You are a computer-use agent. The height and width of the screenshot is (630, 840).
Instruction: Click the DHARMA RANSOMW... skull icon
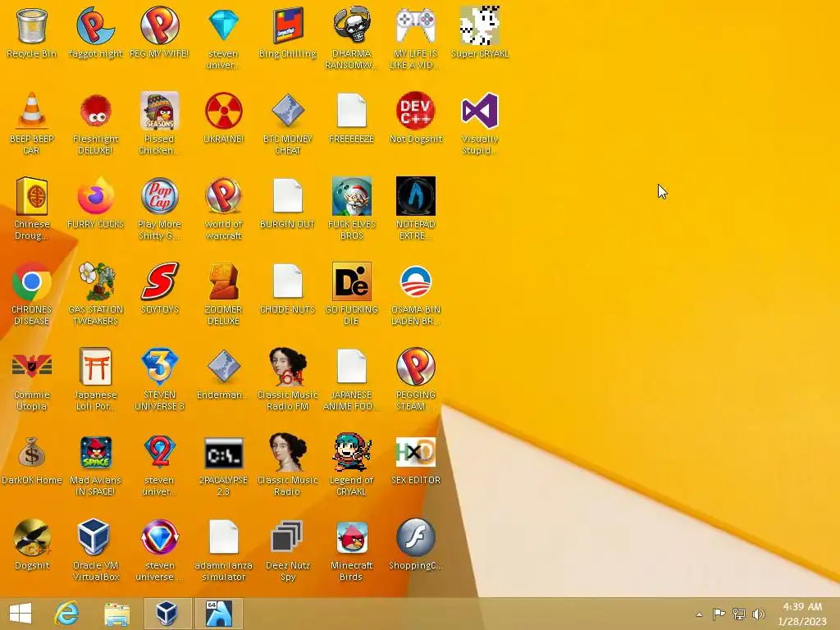click(351, 25)
